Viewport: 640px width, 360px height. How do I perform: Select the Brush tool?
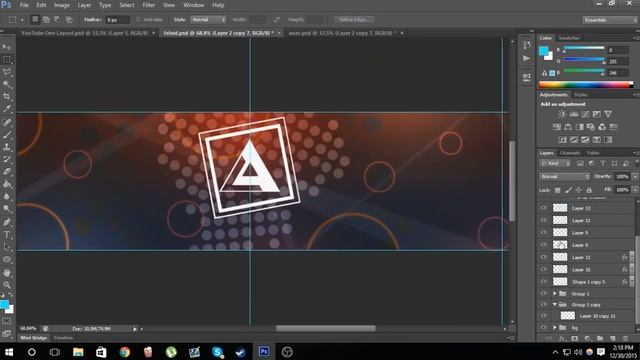7,134
